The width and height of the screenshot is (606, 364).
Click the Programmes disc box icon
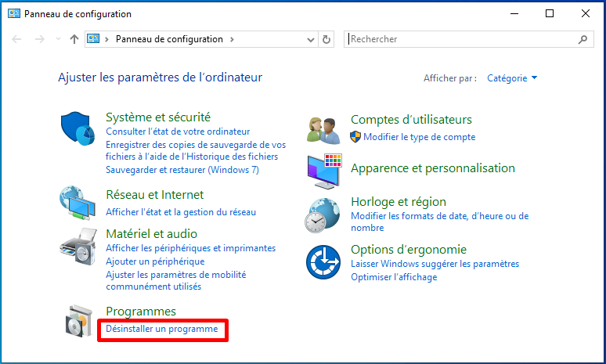[79, 321]
